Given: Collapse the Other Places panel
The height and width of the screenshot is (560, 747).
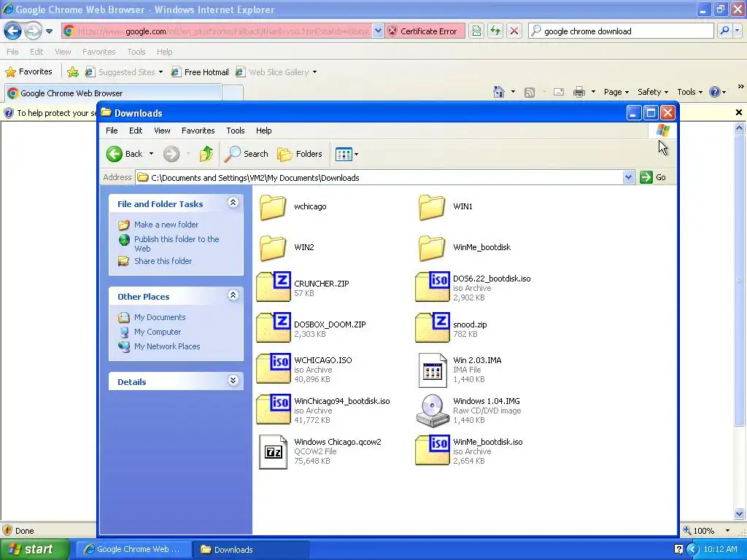Looking at the screenshot, I should coord(233,295).
